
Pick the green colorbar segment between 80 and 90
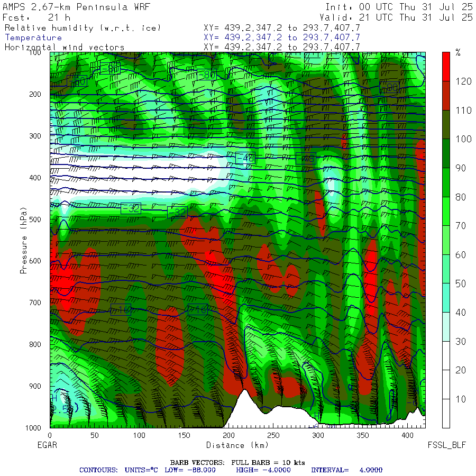446,182
